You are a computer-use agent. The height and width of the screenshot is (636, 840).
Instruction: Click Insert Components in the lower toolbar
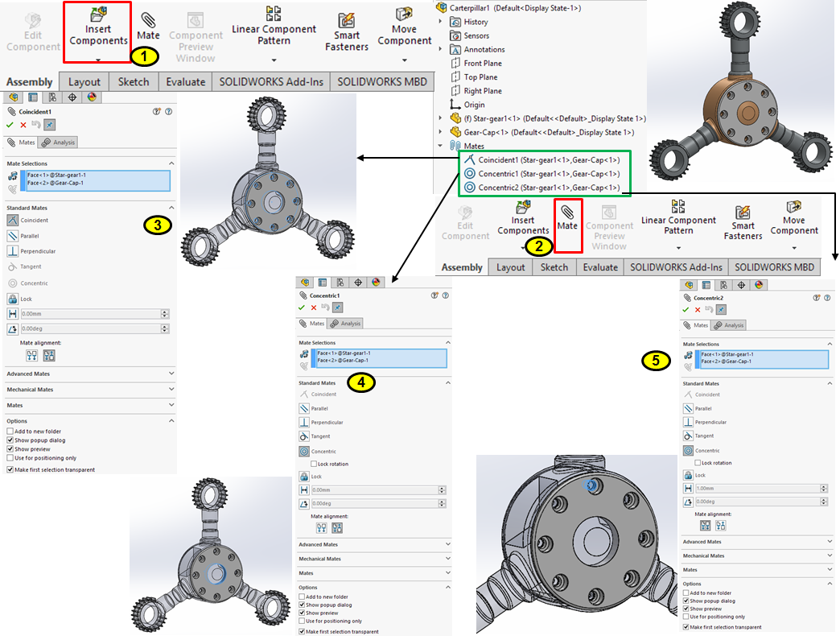pos(523,217)
